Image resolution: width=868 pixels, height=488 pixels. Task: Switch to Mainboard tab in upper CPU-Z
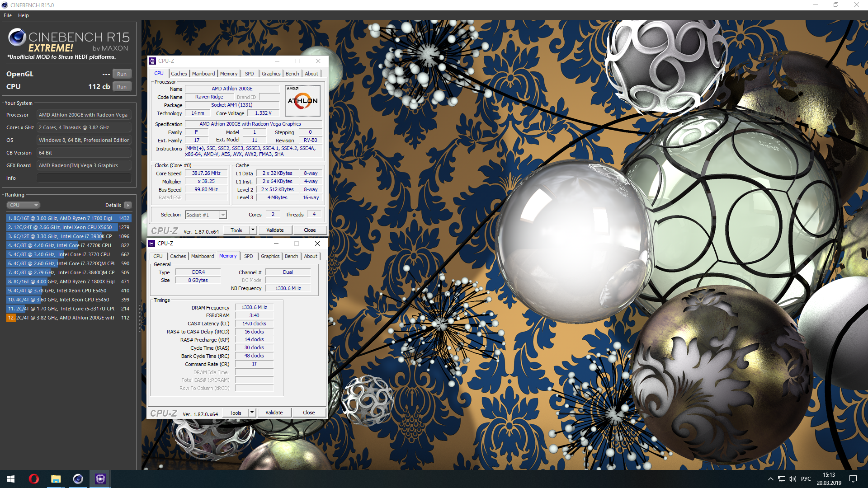(x=203, y=74)
